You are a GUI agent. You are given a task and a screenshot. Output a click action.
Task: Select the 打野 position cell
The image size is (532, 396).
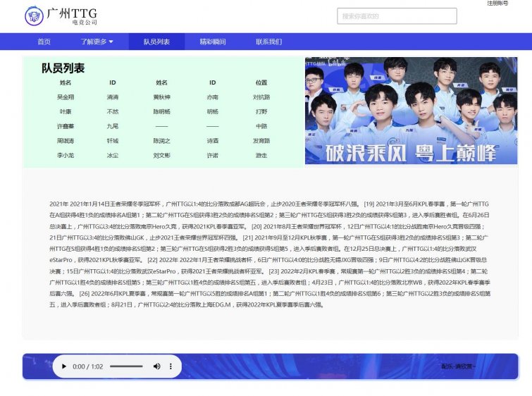[261, 111]
